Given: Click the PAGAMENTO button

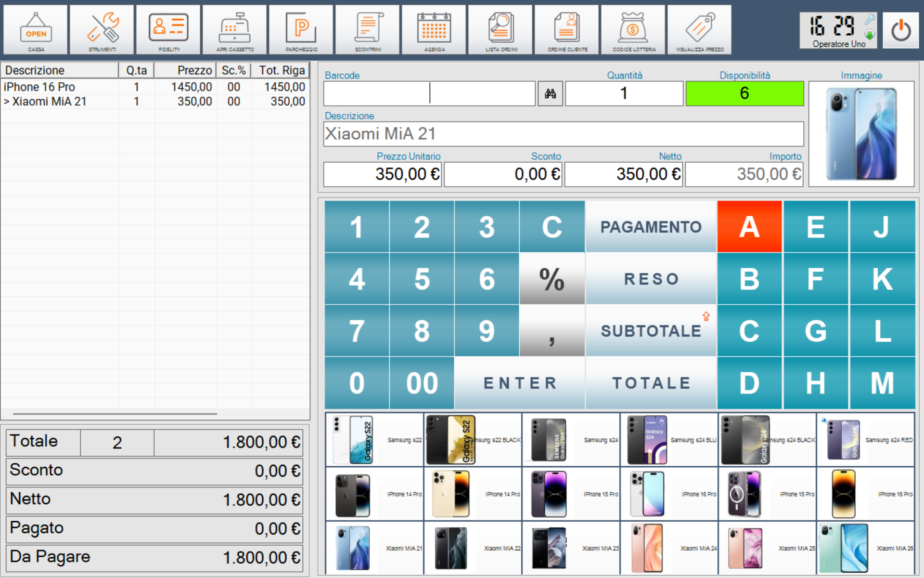Looking at the screenshot, I should click(651, 226).
